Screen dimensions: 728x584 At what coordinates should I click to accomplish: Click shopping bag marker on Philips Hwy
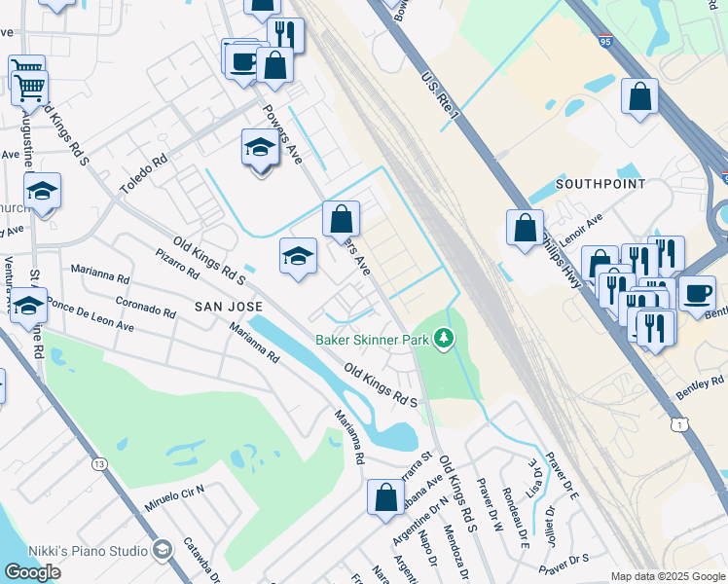click(525, 229)
